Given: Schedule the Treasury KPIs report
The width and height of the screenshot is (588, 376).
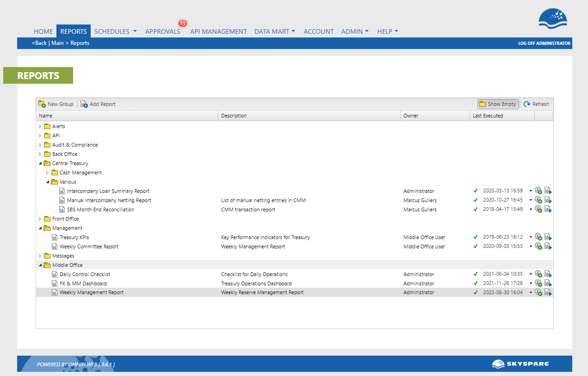Looking at the screenshot, I should pyautogui.click(x=538, y=237).
